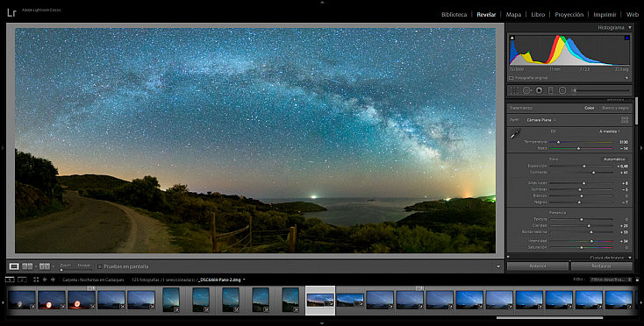Open the Mapa module
Viewport: 644px width, 326px height.
[513, 14]
